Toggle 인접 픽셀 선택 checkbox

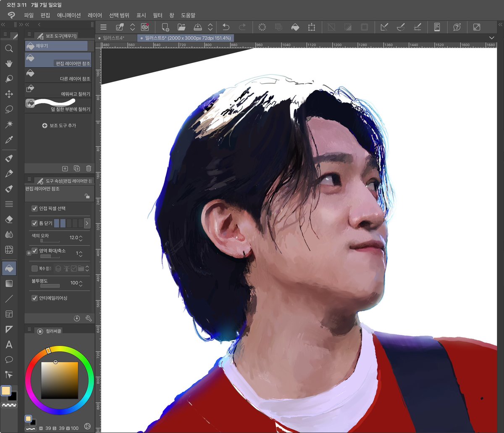[x=34, y=209]
